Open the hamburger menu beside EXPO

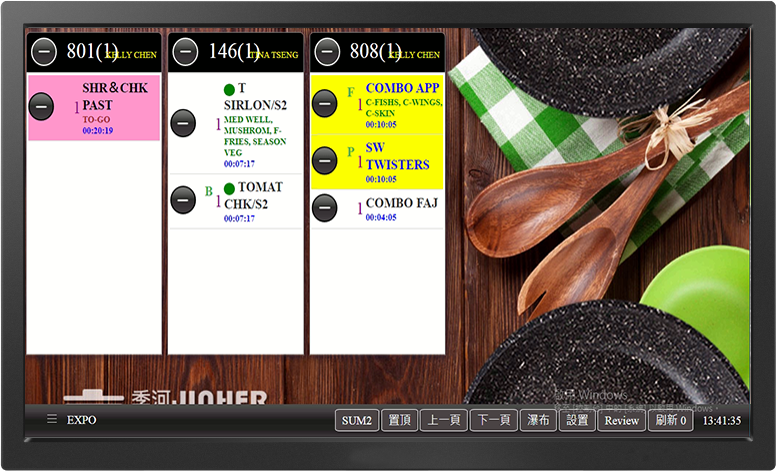(x=52, y=420)
